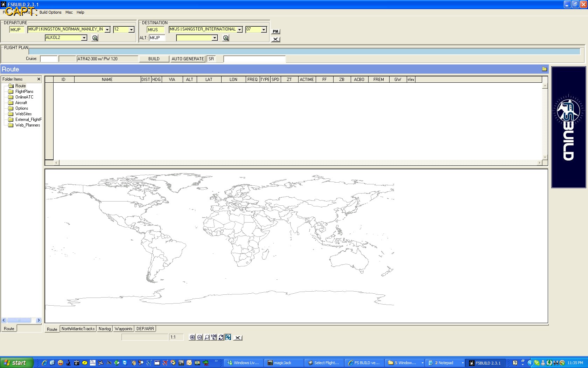Click the zoom in map icon
The width and height of the screenshot is (588, 368).
click(192, 337)
